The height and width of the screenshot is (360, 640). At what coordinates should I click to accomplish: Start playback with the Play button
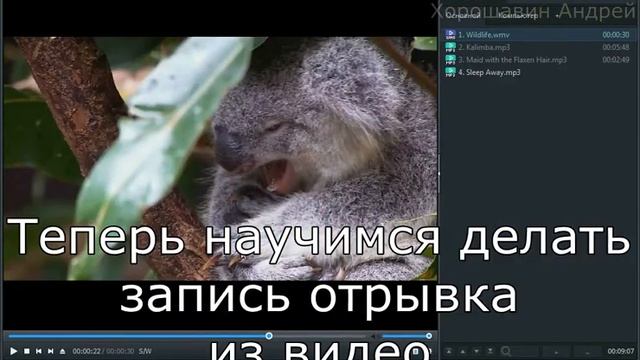pyautogui.click(x=13, y=351)
